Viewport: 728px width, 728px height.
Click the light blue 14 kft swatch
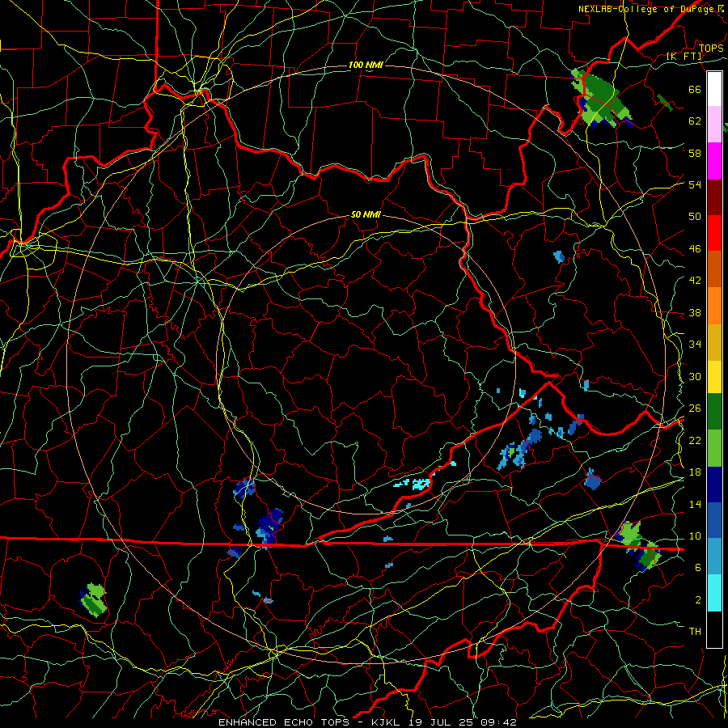[714, 557]
